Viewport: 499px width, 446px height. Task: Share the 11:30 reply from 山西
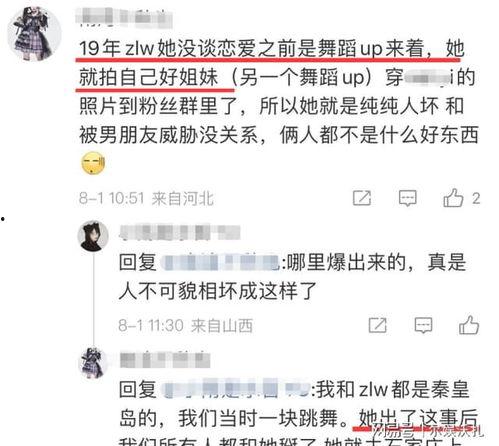378,325
